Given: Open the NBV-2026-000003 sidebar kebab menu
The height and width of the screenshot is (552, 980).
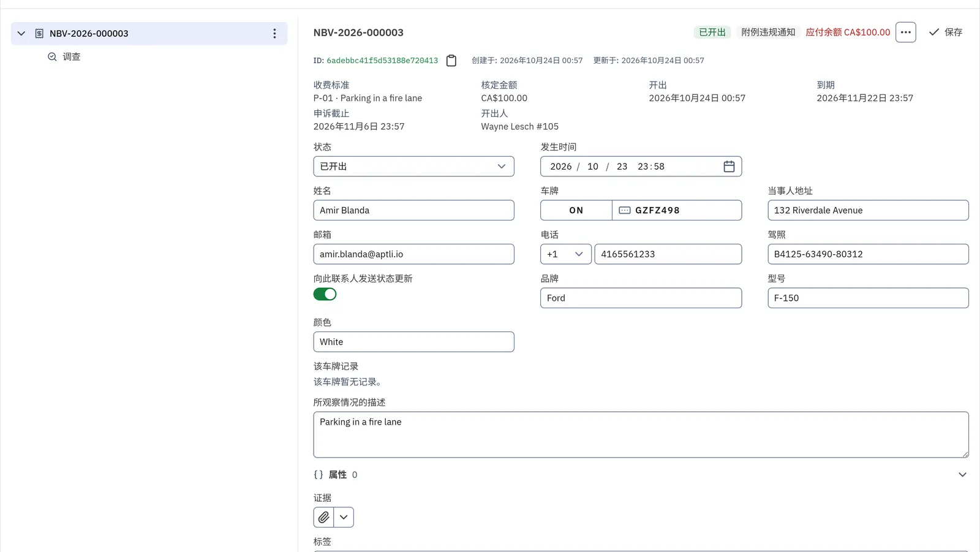Looking at the screenshot, I should click(x=274, y=34).
